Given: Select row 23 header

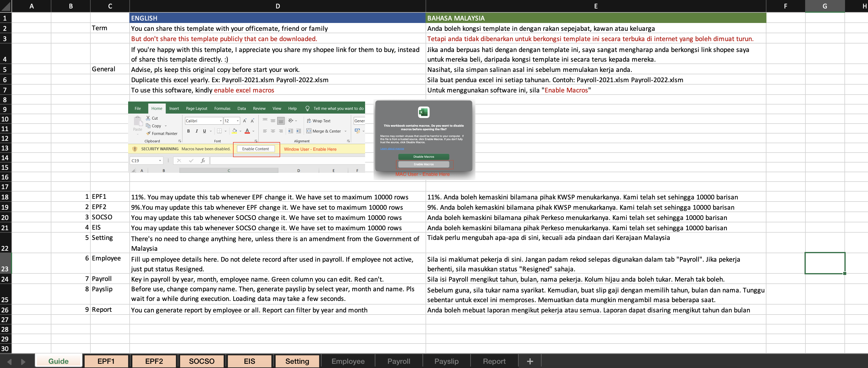Looking at the screenshot, I should pos(5,263).
